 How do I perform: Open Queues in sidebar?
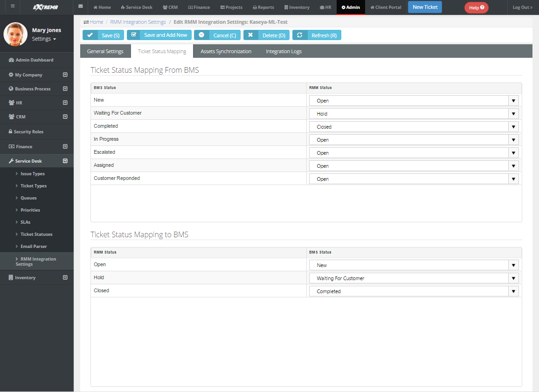click(28, 198)
